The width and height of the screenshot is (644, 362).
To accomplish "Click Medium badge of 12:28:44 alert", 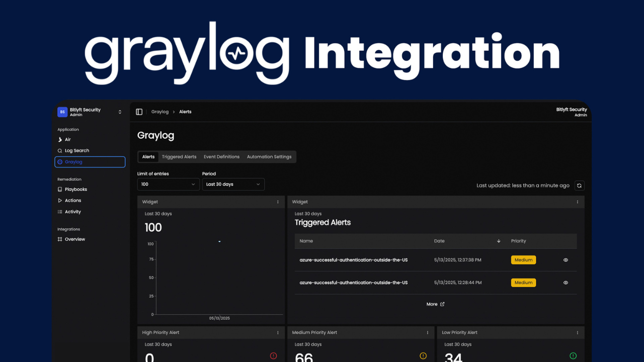I will coord(523,283).
